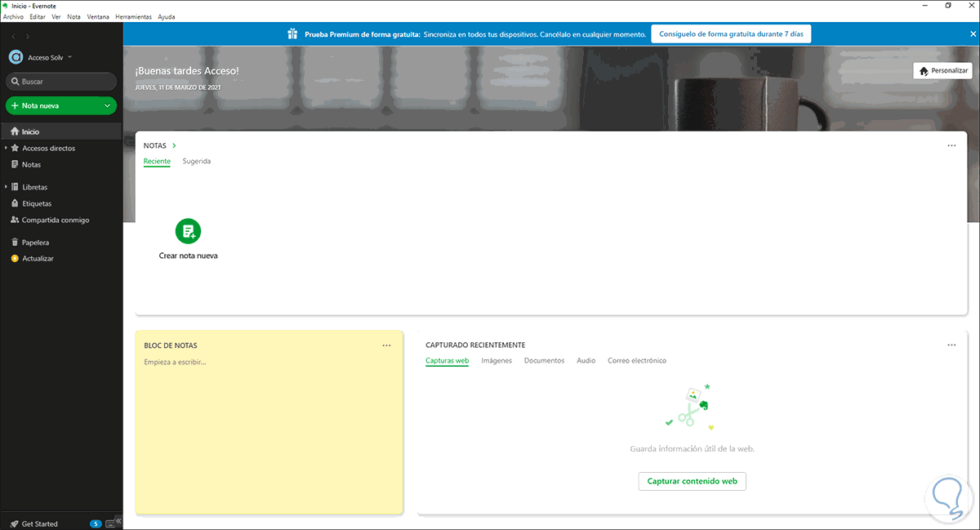980x530 pixels.
Task: Click the keyboard icon in sidebar footer
Action: point(110,523)
